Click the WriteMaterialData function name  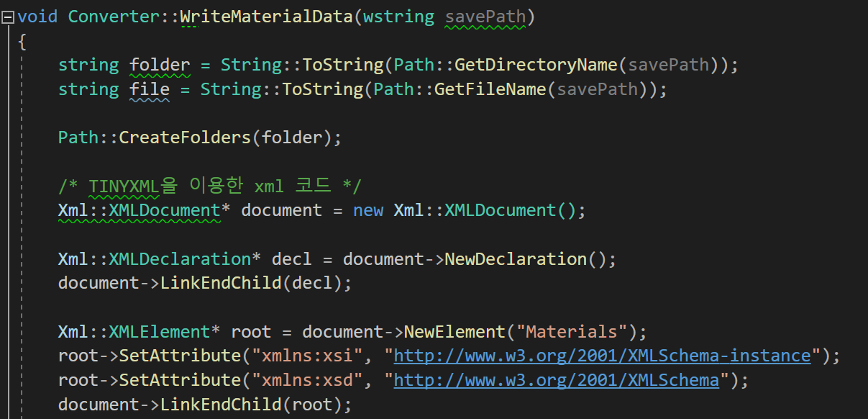(x=266, y=17)
